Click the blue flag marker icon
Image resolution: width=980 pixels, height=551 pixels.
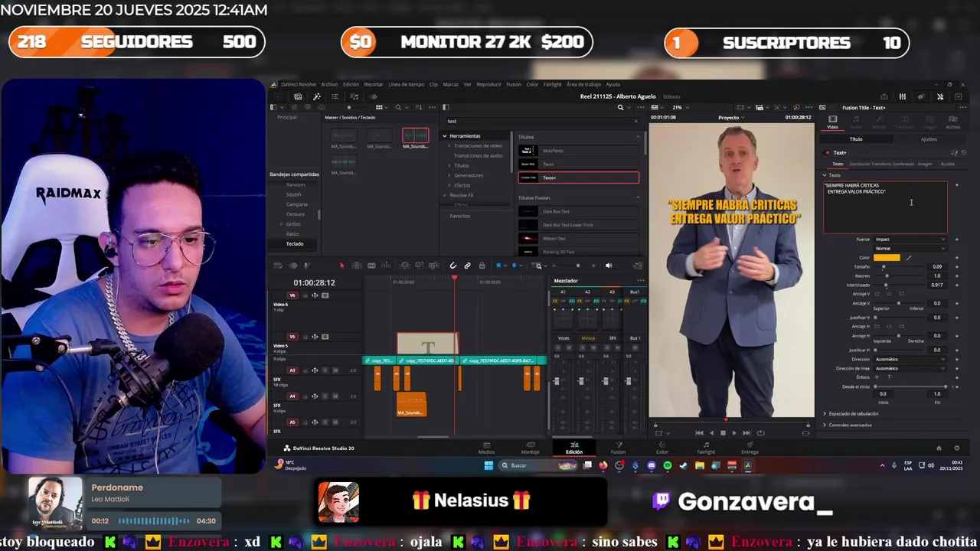pos(498,266)
